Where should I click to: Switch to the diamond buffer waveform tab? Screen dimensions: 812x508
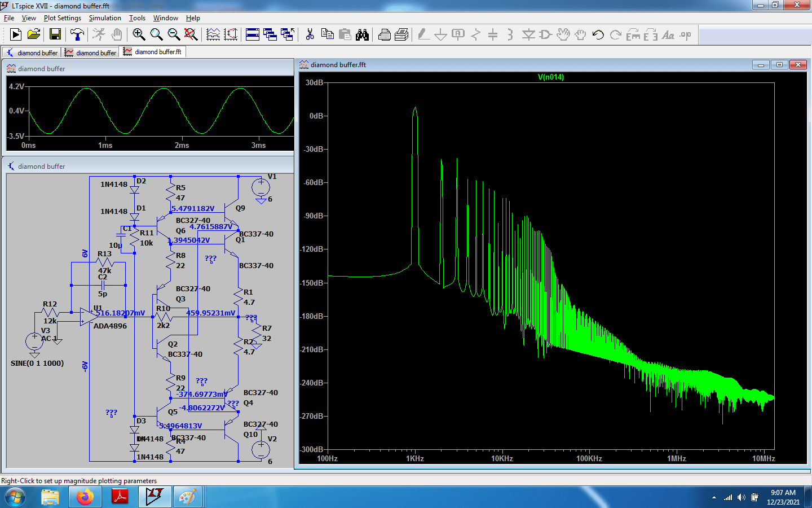90,52
